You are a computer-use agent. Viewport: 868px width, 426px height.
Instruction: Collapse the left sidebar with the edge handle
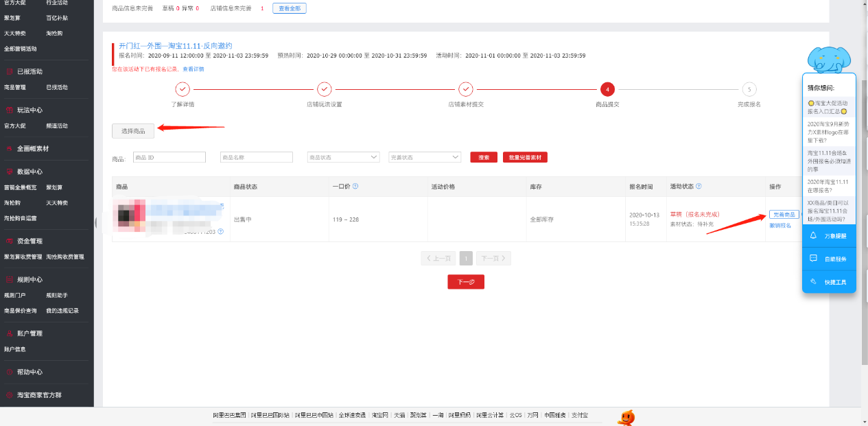pos(96,222)
